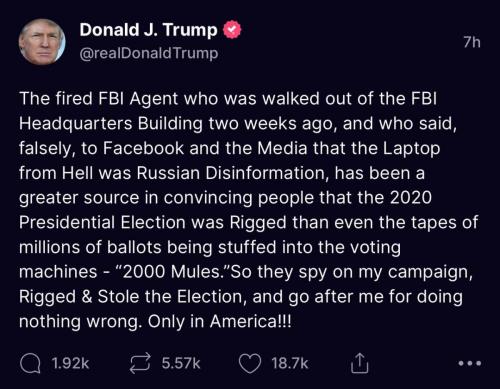Click the "Russian Disinformation" phrase
The height and width of the screenshot is (389, 500).
pyautogui.click(x=232, y=173)
